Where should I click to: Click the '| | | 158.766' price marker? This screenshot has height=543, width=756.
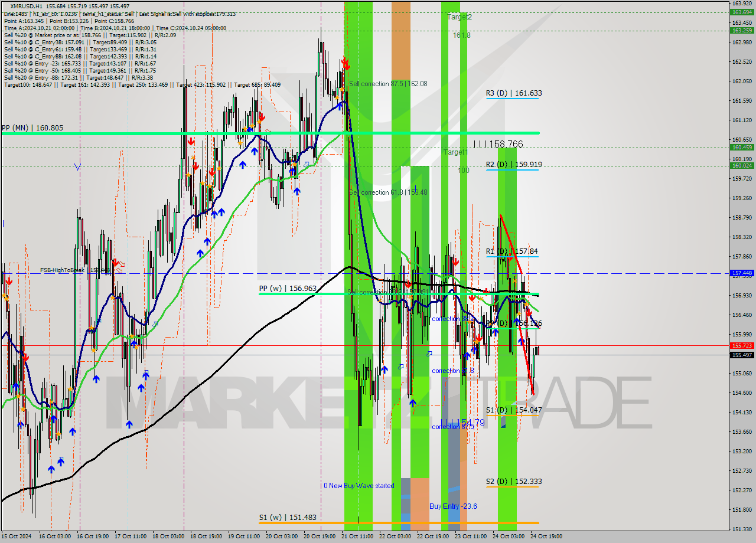click(498, 144)
